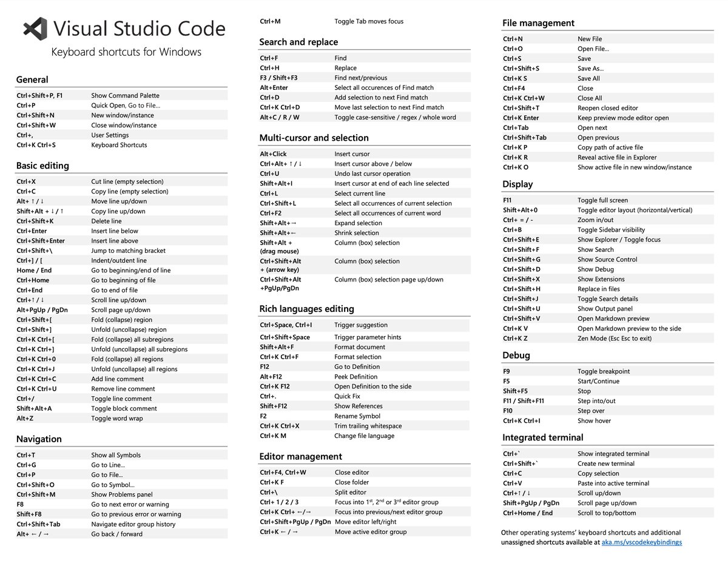Image resolution: width=728 pixels, height=563 pixels.
Task: Click 'Undo last cursor operation' description
Action: (x=372, y=174)
